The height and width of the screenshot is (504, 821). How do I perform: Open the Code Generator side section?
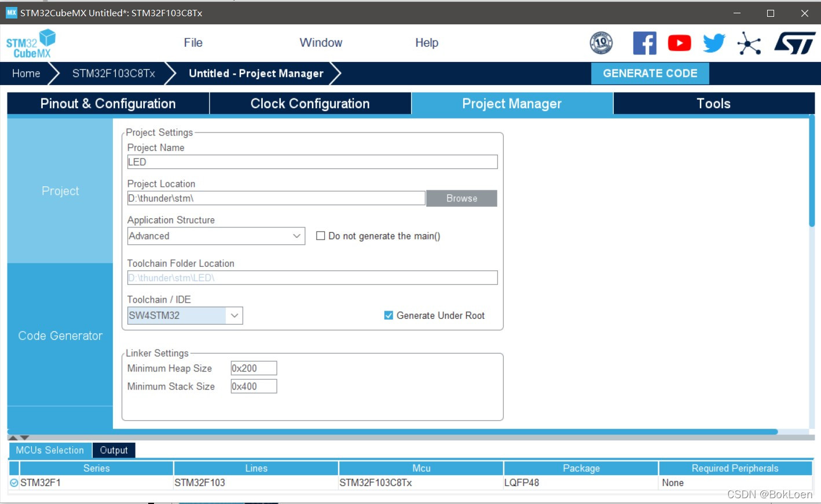pyautogui.click(x=60, y=336)
